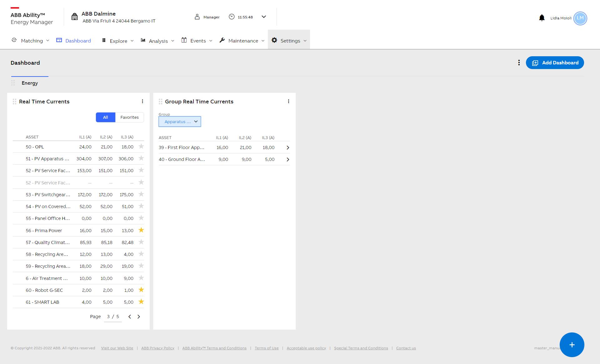Unfavorite the 60 - Robot G-SEC asset
The height and width of the screenshot is (364, 600).
[x=141, y=290]
